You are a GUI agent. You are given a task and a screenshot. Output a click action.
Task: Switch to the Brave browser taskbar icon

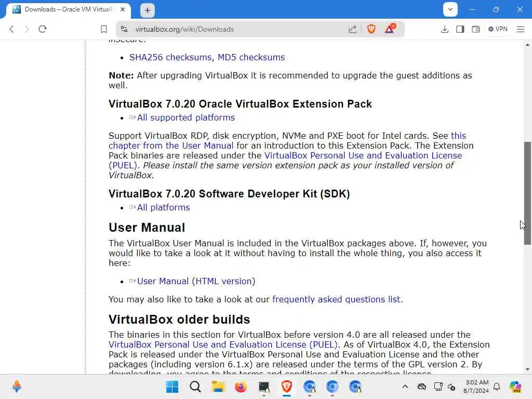(x=287, y=387)
